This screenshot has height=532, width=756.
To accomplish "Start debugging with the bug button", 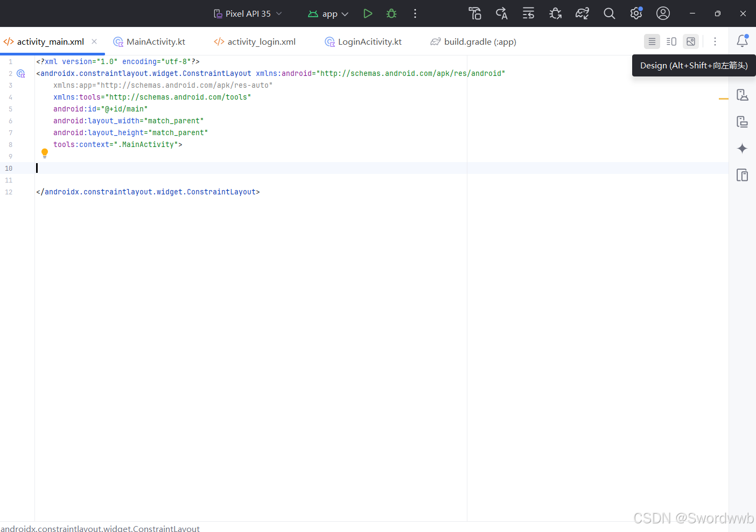I will (391, 13).
